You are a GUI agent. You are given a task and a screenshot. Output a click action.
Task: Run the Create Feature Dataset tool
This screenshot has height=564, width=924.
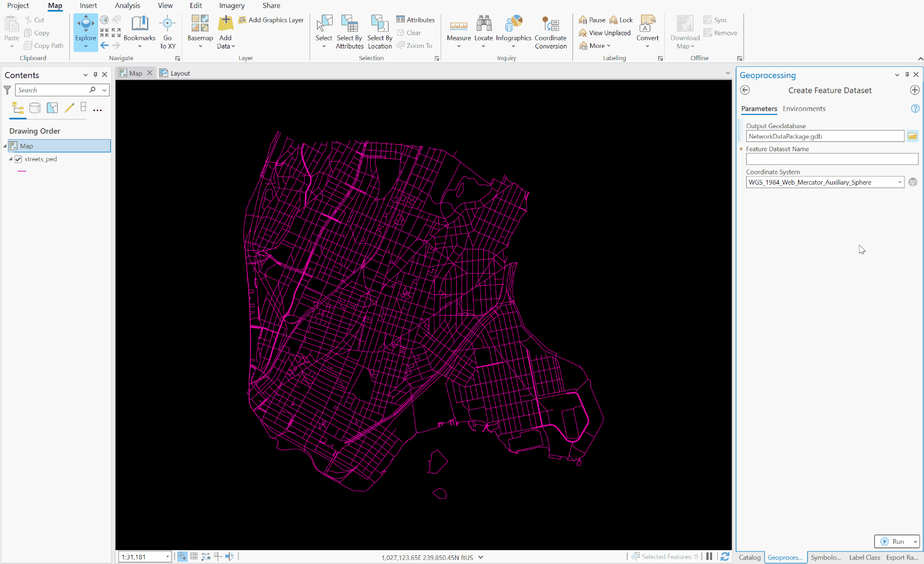[896, 541]
